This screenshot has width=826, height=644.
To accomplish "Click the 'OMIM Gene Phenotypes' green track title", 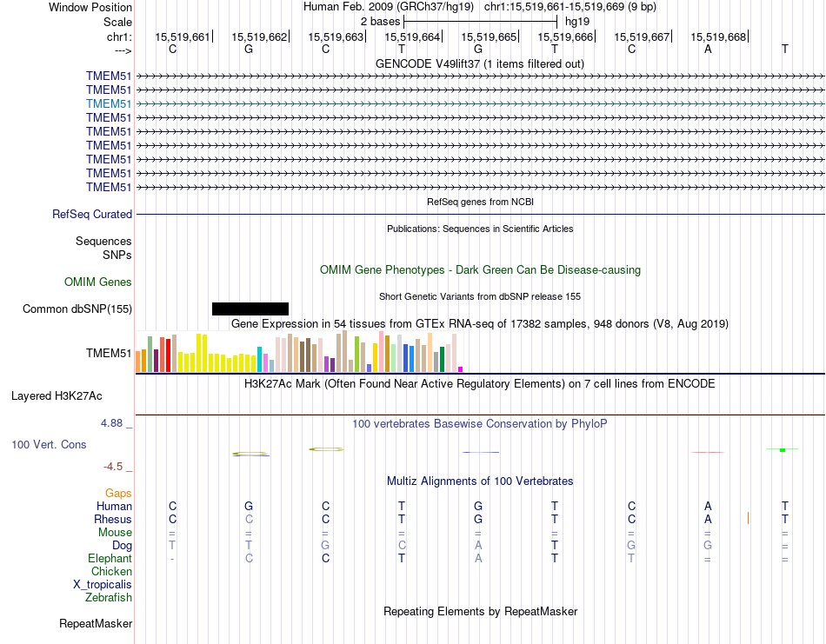I will [x=481, y=269].
